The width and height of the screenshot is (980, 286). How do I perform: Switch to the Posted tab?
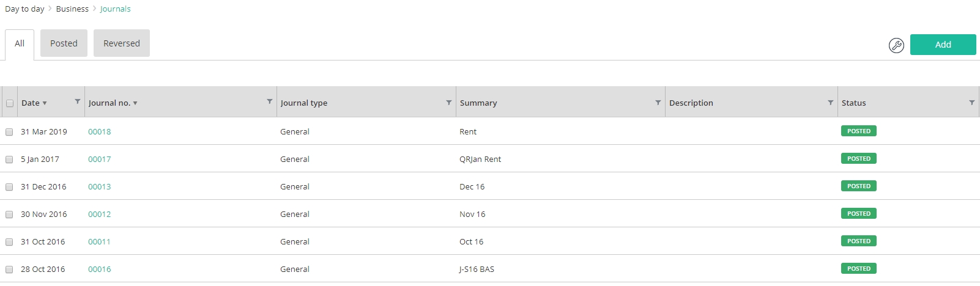64,43
